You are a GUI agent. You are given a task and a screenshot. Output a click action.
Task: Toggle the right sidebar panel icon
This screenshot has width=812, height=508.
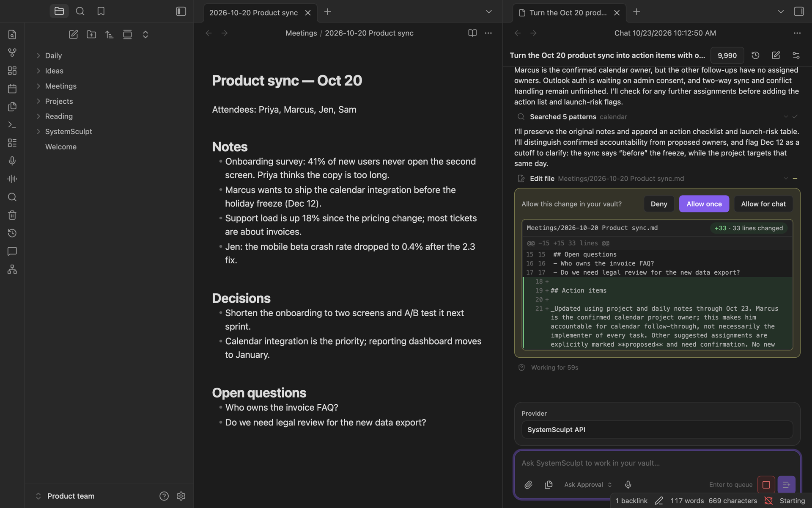[x=799, y=11]
